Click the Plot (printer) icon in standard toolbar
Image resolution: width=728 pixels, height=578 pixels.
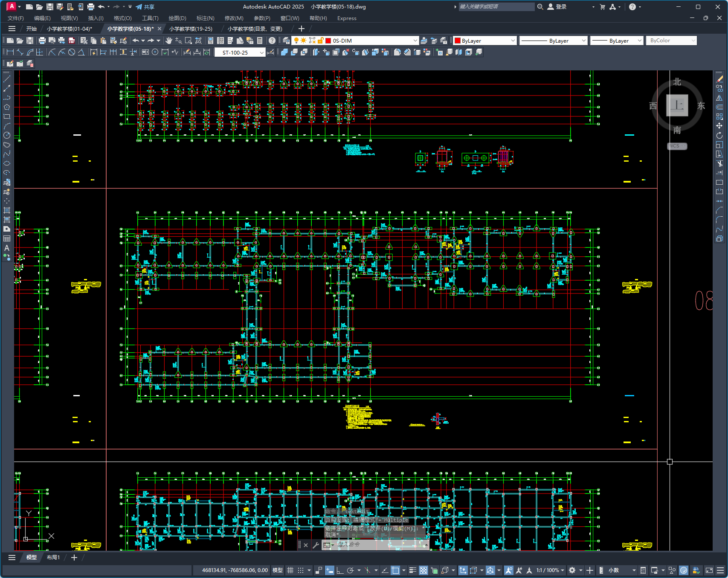click(42, 41)
